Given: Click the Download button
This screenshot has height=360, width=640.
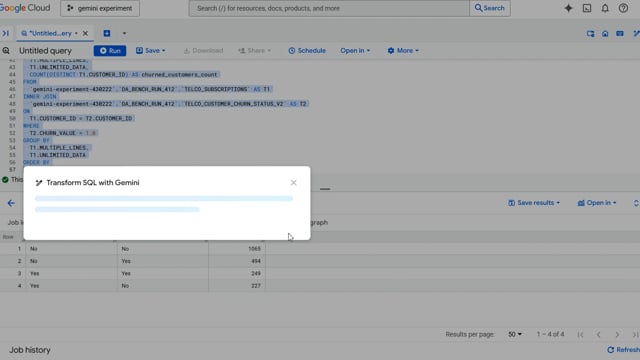Looking at the screenshot, I should tap(203, 51).
